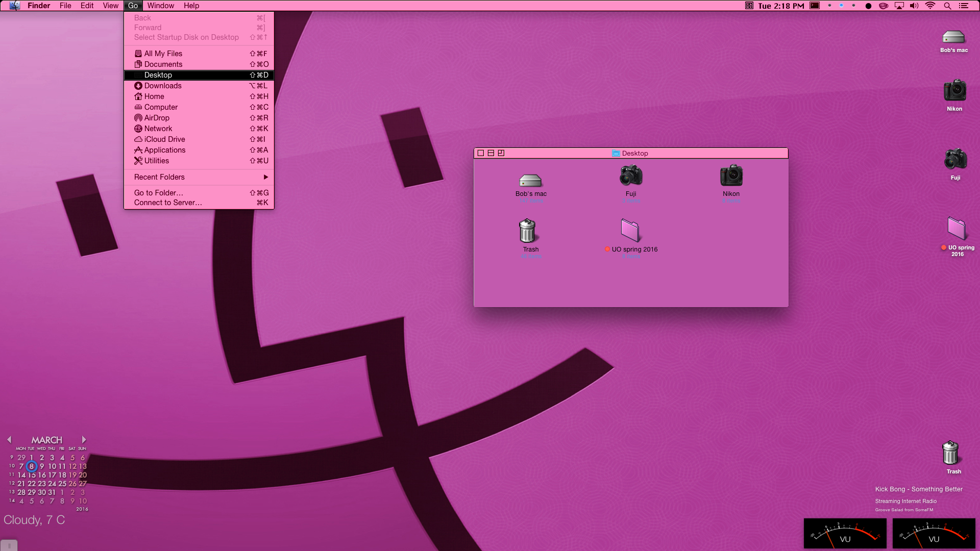Choose Applications from the Go menu
Image resolution: width=980 pixels, height=551 pixels.
click(x=199, y=150)
